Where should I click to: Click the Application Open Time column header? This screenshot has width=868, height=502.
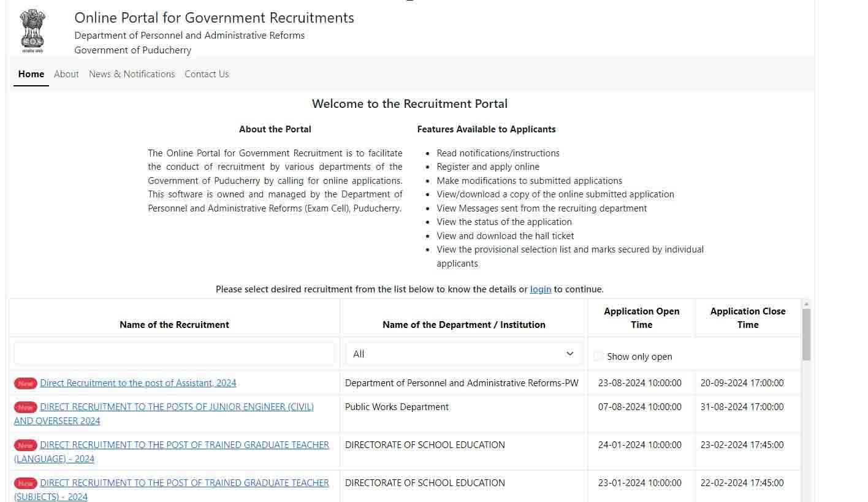click(642, 318)
